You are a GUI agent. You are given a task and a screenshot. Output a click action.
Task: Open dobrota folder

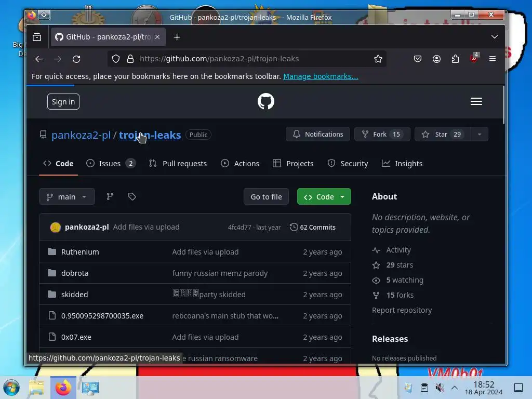tap(75, 273)
